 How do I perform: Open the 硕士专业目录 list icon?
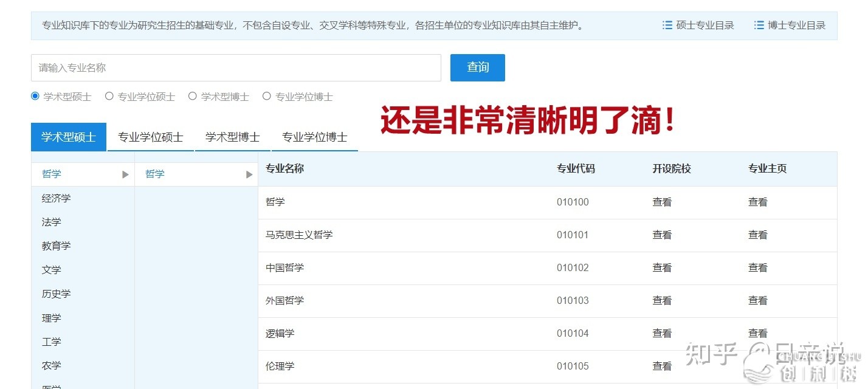tap(667, 26)
